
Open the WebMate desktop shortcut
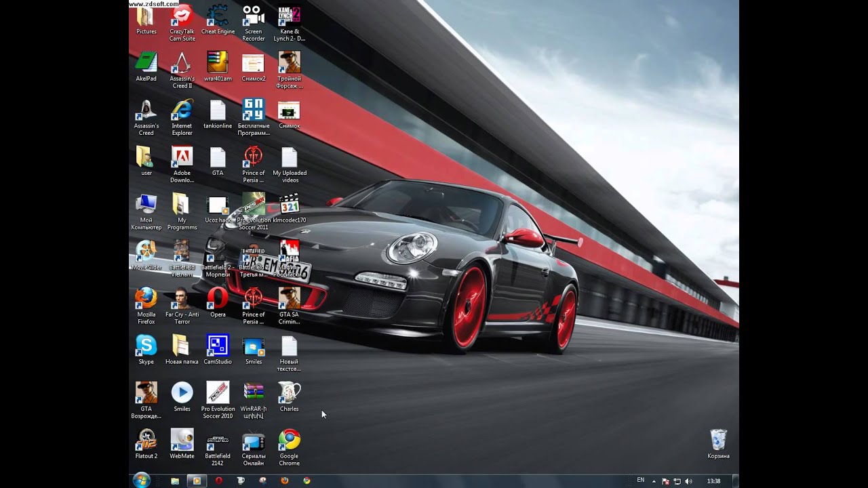click(182, 444)
